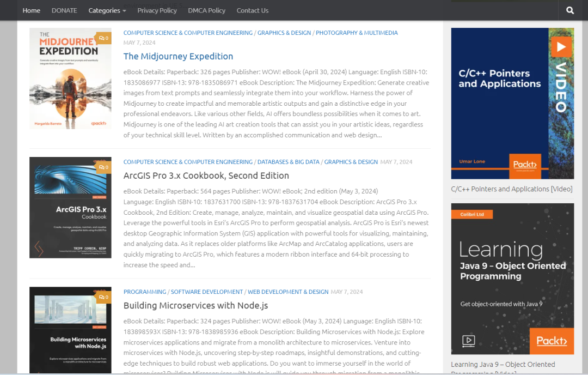Screen dimensions: 588x375
Task: Open ArcGIS Pro 3.x Cookbook, Second Edition title
Action: [x=206, y=176]
